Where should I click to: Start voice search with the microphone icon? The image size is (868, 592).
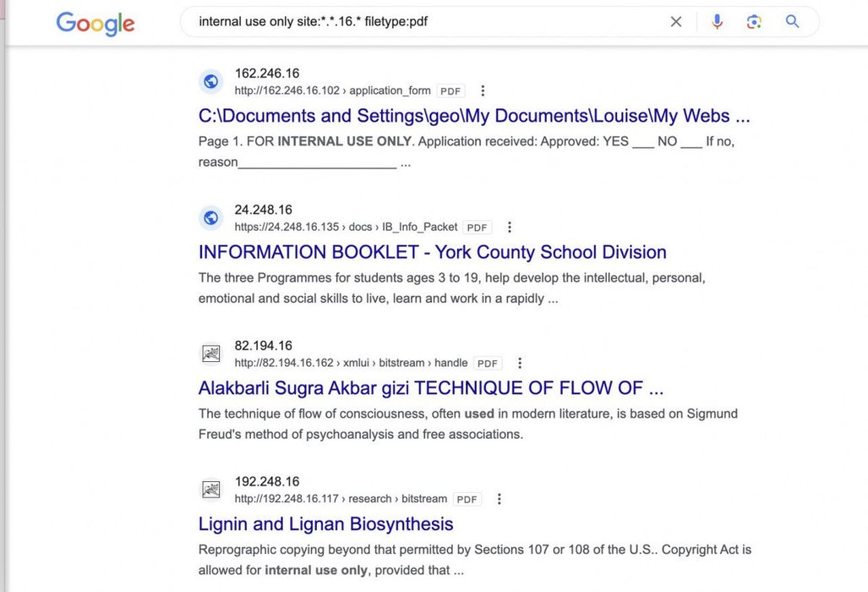717,22
